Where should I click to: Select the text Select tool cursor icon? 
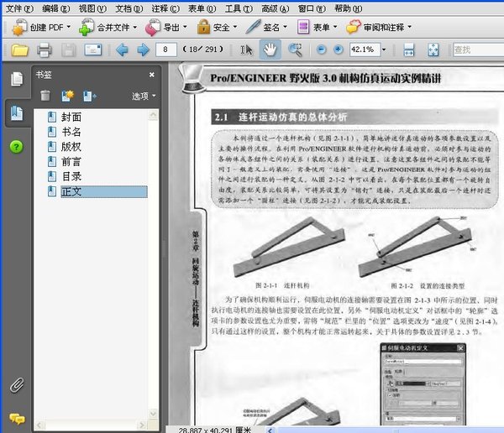(246, 50)
